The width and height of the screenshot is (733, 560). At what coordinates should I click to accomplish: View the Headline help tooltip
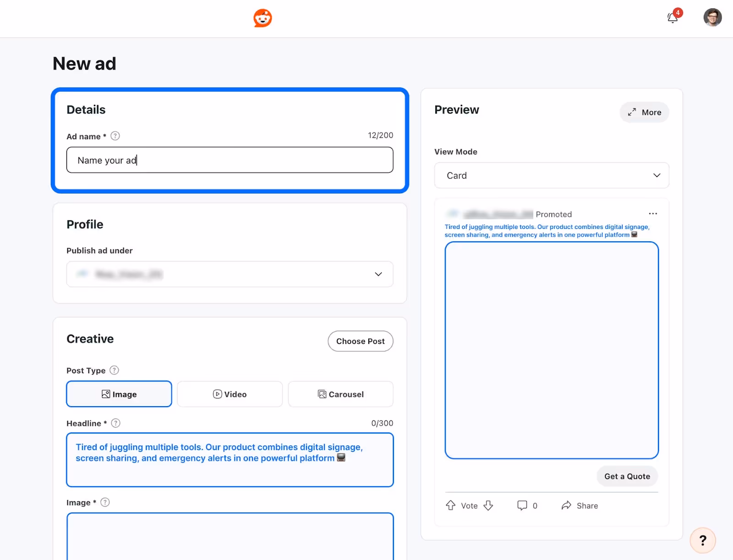pyautogui.click(x=115, y=423)
